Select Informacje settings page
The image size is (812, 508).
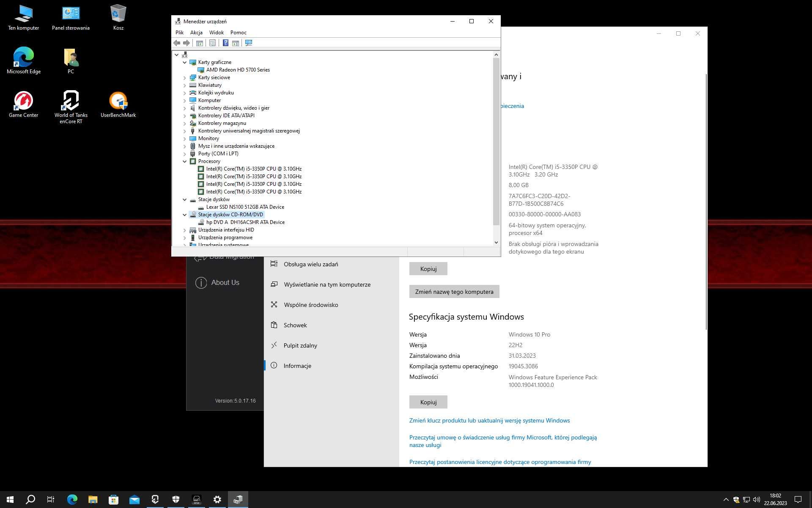(331, 366)
